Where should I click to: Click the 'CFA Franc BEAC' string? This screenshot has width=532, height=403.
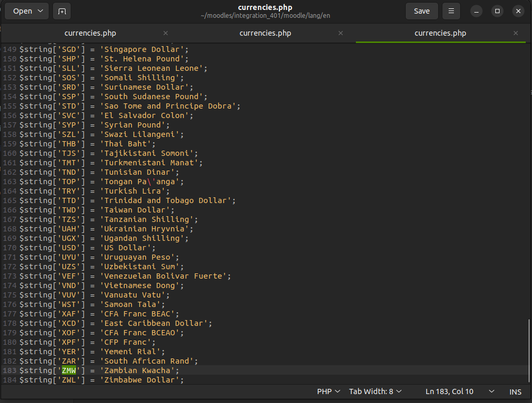tap(137, 314)
